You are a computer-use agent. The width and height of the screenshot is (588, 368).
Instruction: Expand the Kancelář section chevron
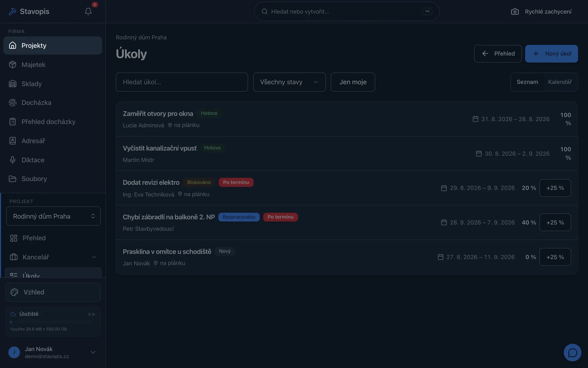click(x=94, y=257)
